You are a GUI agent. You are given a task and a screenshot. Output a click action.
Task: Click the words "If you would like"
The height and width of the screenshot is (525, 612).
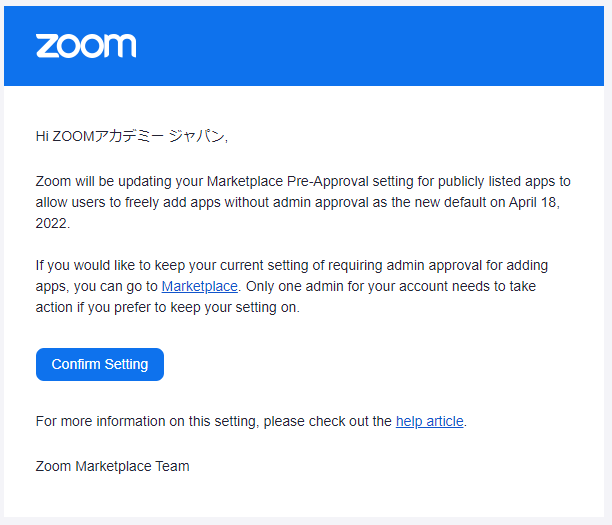click(83, 266)
